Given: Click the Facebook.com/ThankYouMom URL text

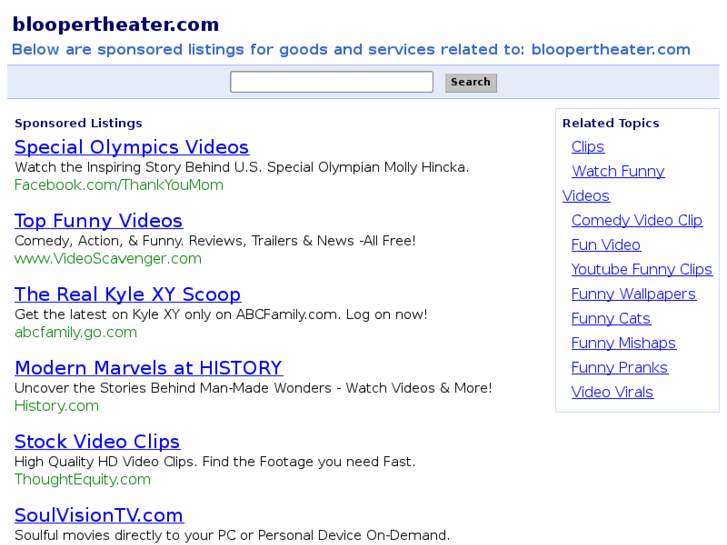Looking at the screenshot, I should point(119,185).
